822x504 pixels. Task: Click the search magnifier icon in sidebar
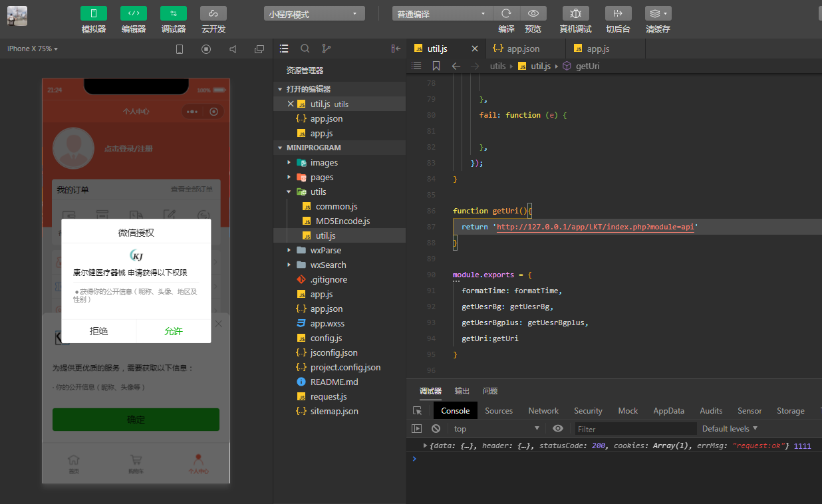click(305, 49)
